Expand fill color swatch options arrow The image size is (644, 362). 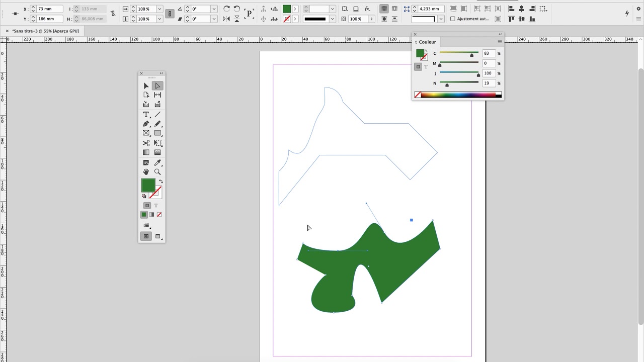(x=295, y=9)
